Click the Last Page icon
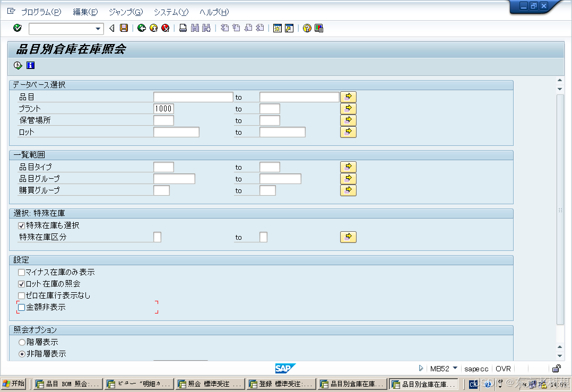Image resolution: width=572 pixels, height=392 pixels. coord(260,28)
